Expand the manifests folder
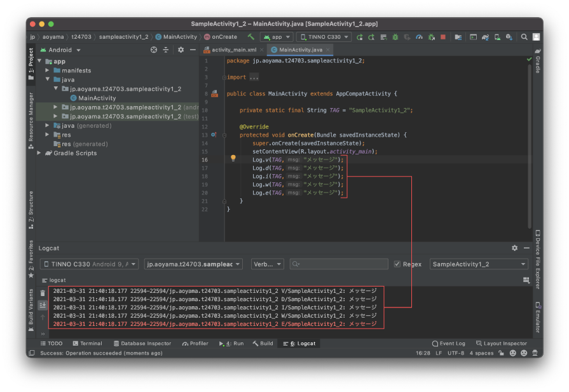The image size is (569, 392). (48, 71)
